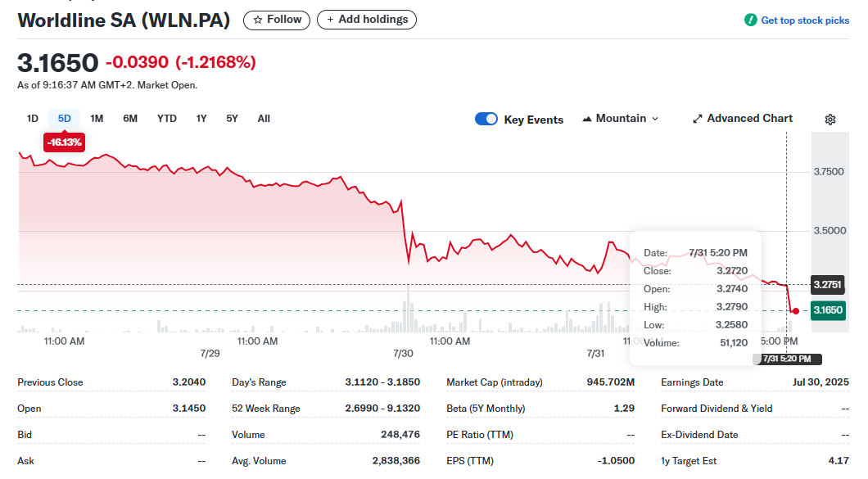Viewport: 868px width, 479px height.
Task: Click Forward Dividend & Yield label
Action: [717, 408]
